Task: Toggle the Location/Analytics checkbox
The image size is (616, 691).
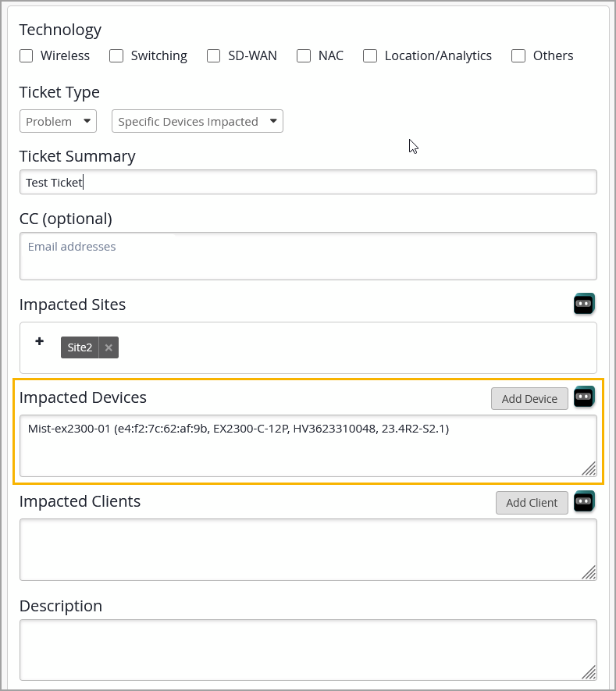Action: (x=370, y=56)
